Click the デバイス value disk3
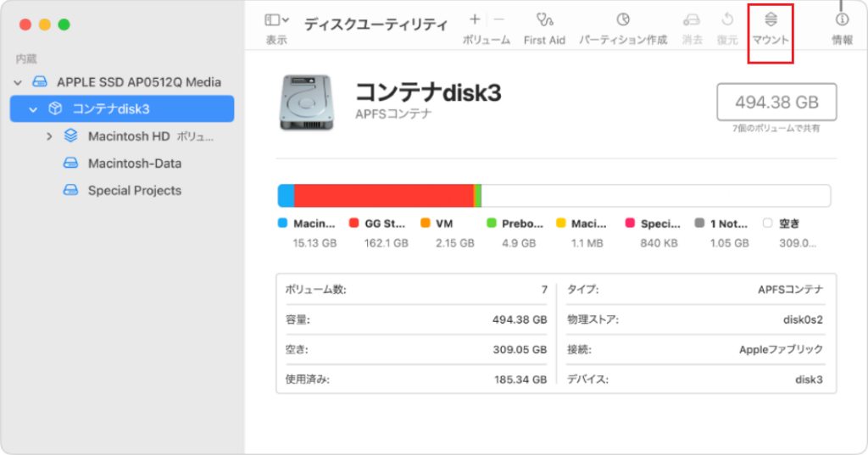 click(x=810, y=380)
